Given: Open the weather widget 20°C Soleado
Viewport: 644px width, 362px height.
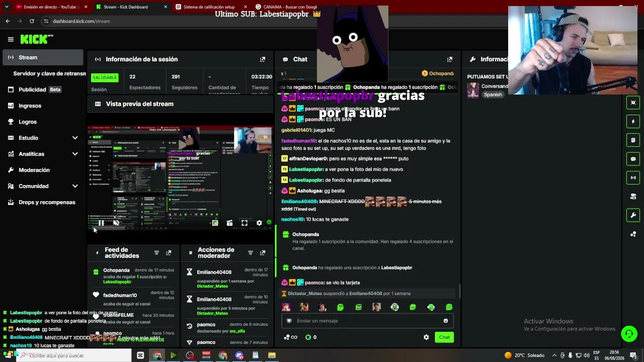Looking at the screenshot, I should point(524,355).
